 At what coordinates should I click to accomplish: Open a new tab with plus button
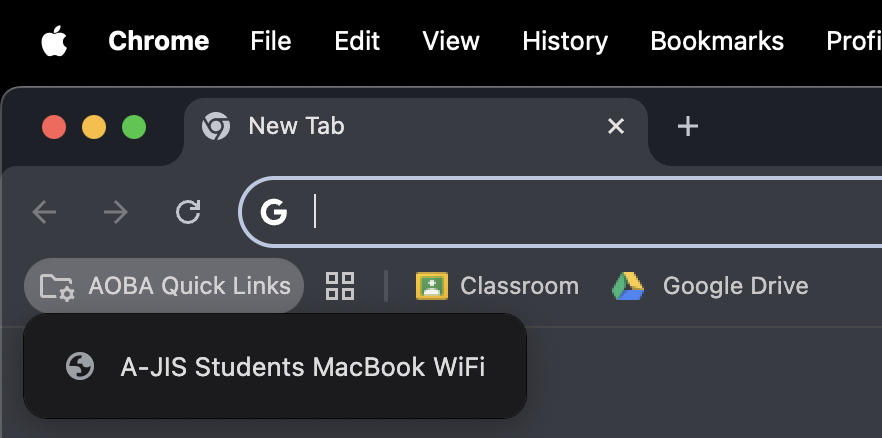(688, 126)
